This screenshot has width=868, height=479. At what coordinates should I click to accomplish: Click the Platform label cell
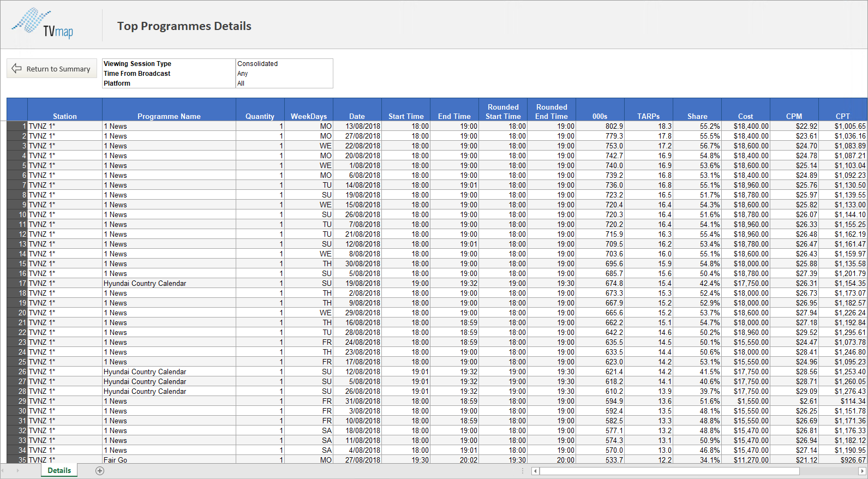coord(169,83)
